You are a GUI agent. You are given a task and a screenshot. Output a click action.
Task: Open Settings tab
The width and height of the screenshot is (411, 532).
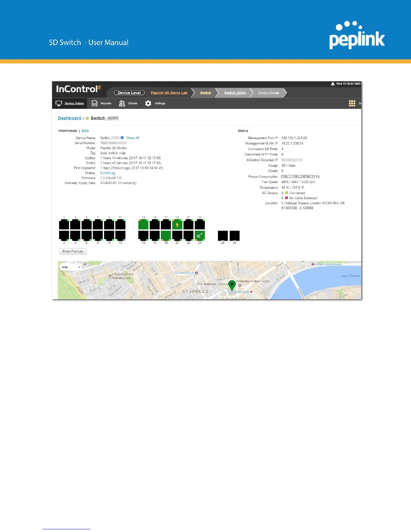[155, 103]
